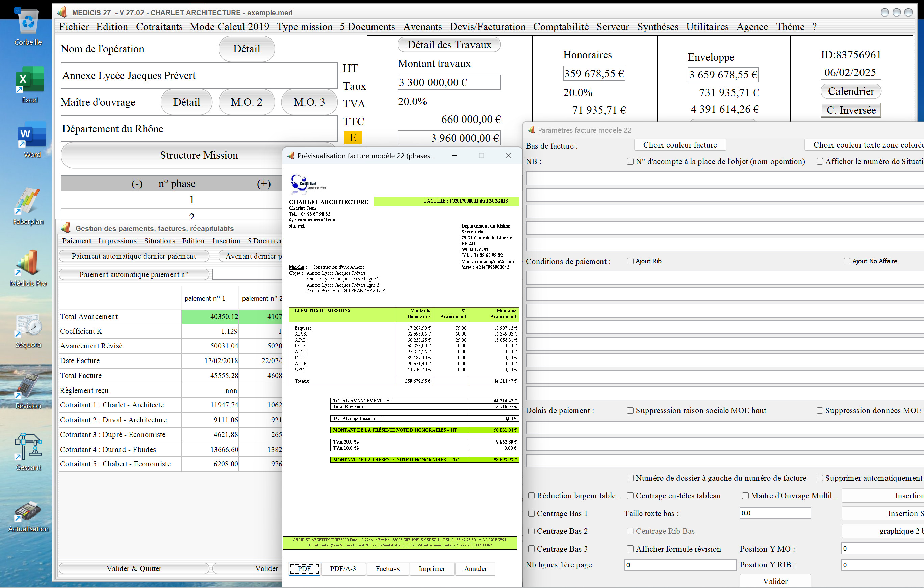This screenshot has width=924, height=588.
Task: Click Paiement automatique dernier paiement
Action: (134, 256)
